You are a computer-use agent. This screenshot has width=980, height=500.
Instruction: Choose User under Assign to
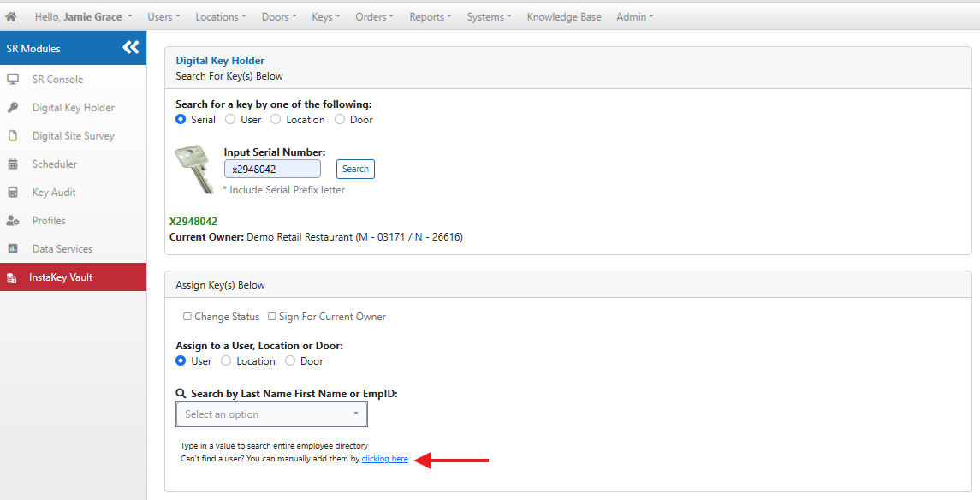point(181,360)
